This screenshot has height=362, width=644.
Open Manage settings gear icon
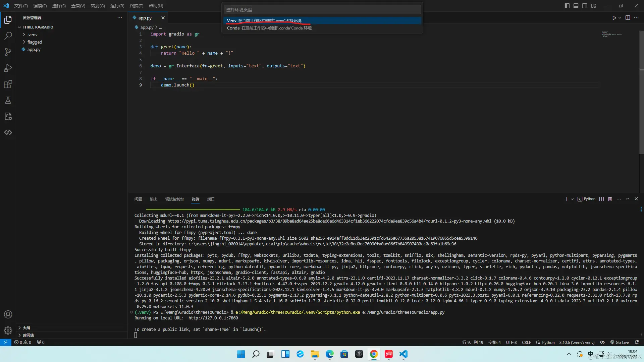(x=8, y=330)
